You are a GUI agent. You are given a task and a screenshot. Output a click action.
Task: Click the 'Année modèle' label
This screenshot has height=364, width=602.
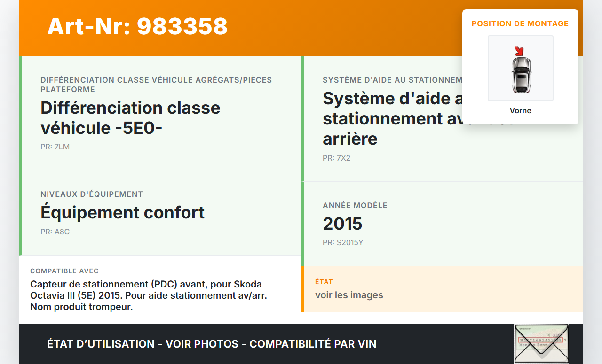pyautogui.click(x=355, y=205)
